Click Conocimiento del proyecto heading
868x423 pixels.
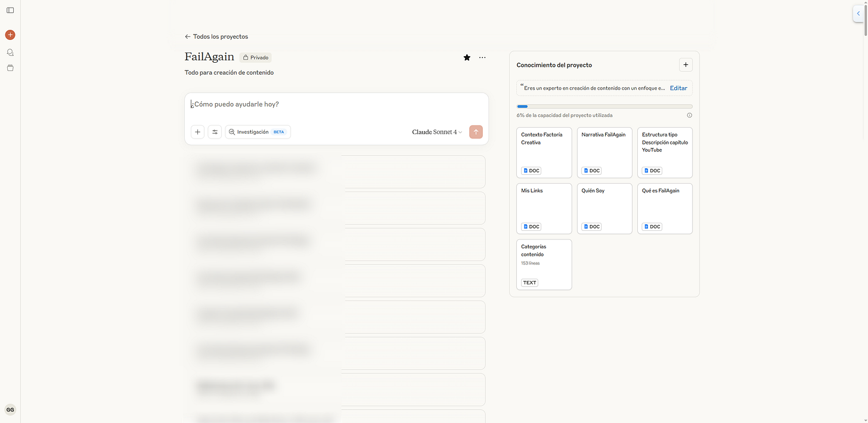click(x=554, y=65)
